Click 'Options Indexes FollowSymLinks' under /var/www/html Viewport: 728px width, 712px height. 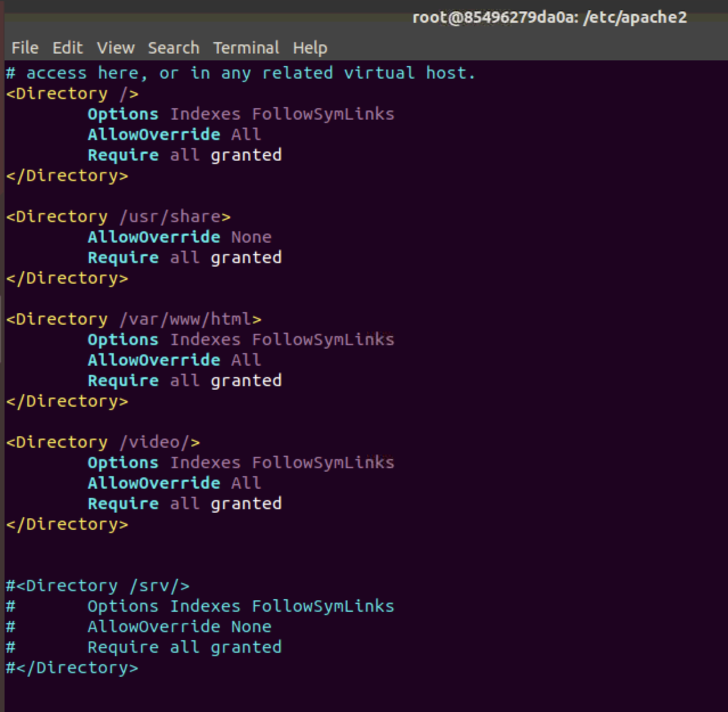point(241,340)
